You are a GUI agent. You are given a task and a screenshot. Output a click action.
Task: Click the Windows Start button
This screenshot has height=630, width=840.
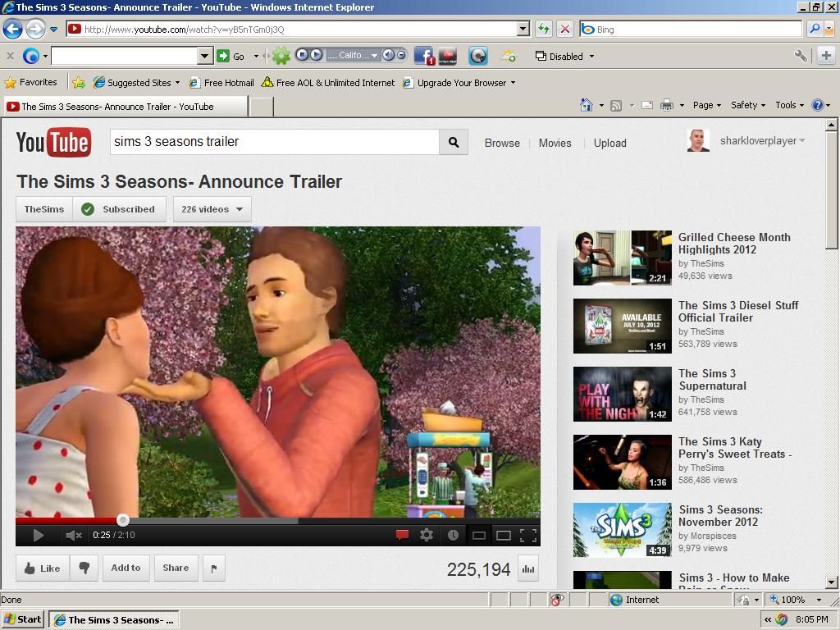(22, 619)
